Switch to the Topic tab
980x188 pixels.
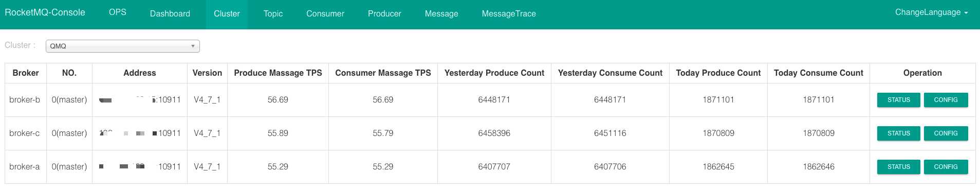[x=273, y=14]
